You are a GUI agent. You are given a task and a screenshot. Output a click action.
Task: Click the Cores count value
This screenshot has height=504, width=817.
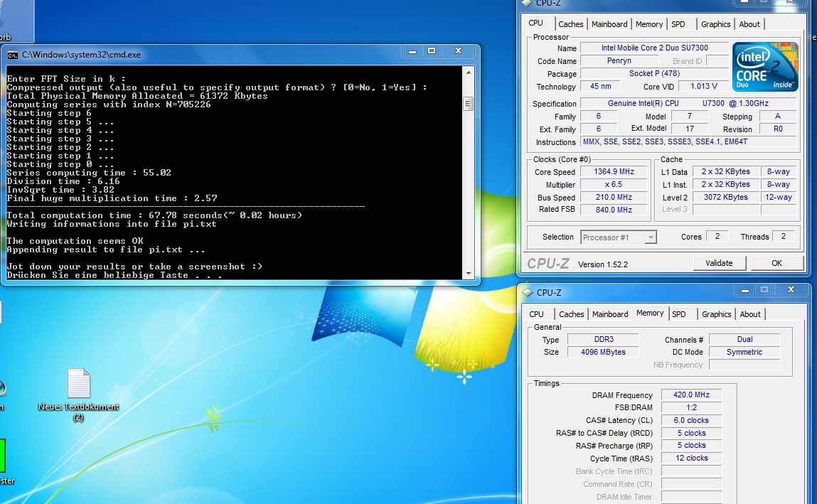coord(717,237)
